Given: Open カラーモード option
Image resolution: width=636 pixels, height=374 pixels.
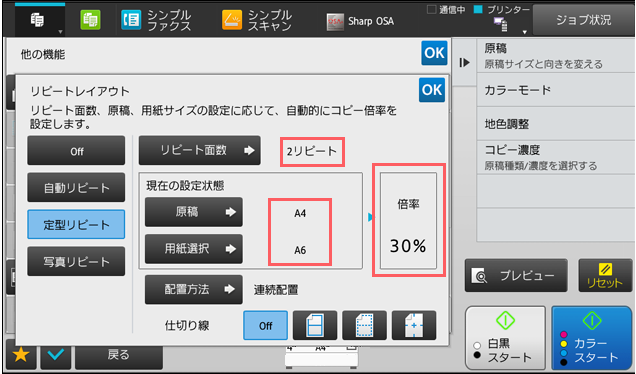Looking at the screenshot, I should pyautogui.click(x=556, y=90).
